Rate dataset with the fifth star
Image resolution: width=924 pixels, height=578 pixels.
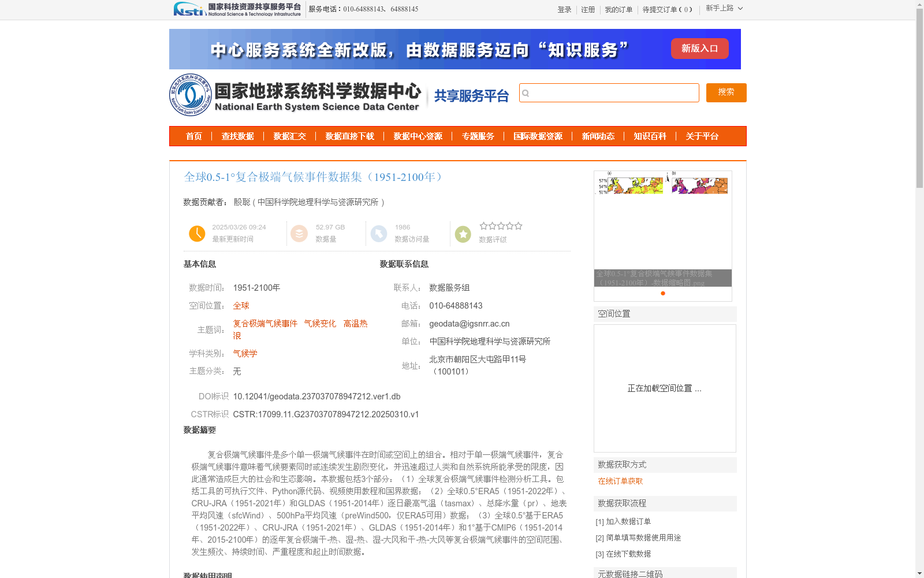coord(519,226)
